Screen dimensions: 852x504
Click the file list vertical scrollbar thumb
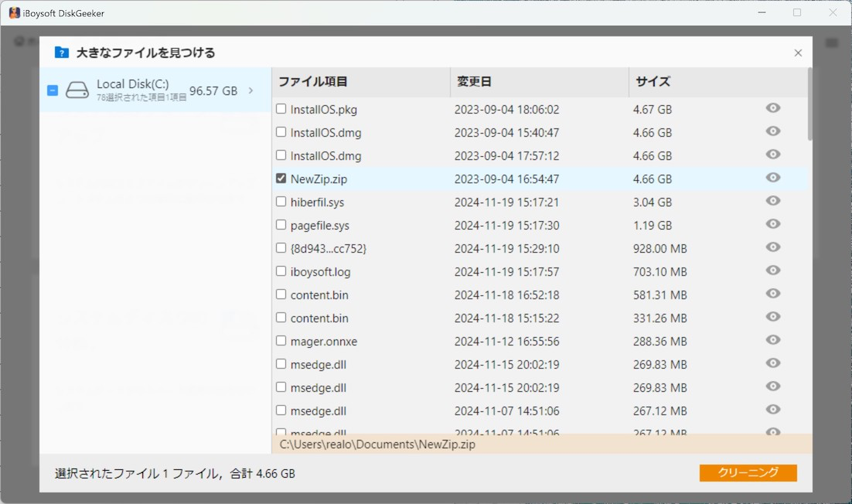pyautogui.click(x=809, y=104)
